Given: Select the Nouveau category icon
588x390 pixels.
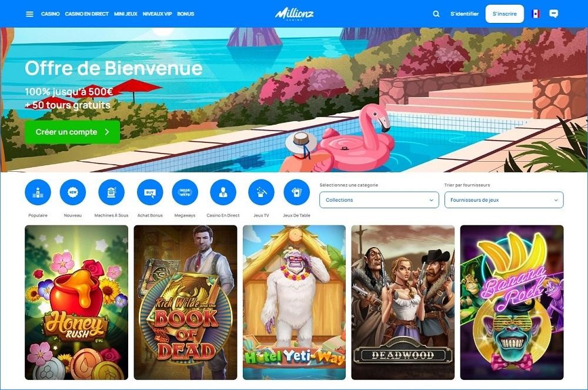Looking at the screenshot, I should (73, 192).
